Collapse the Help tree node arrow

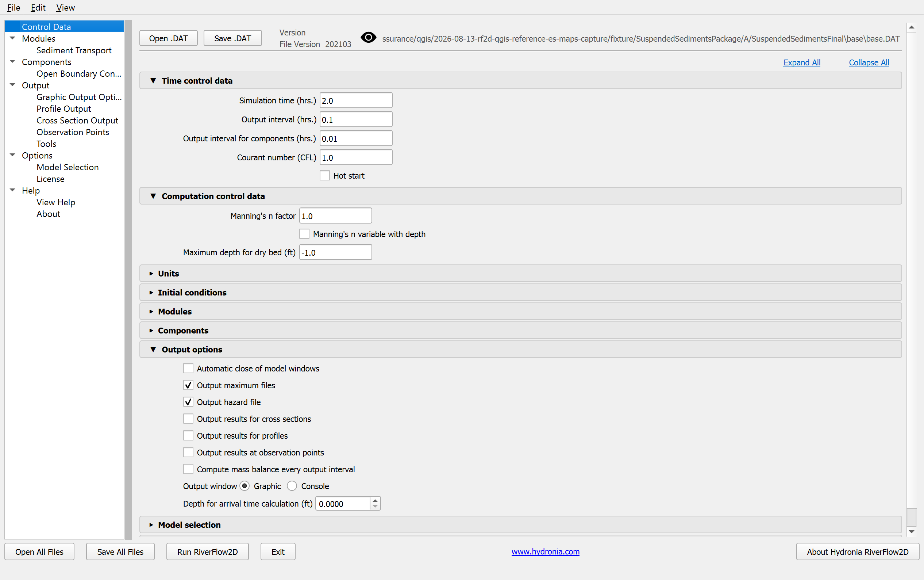(13, 190)
